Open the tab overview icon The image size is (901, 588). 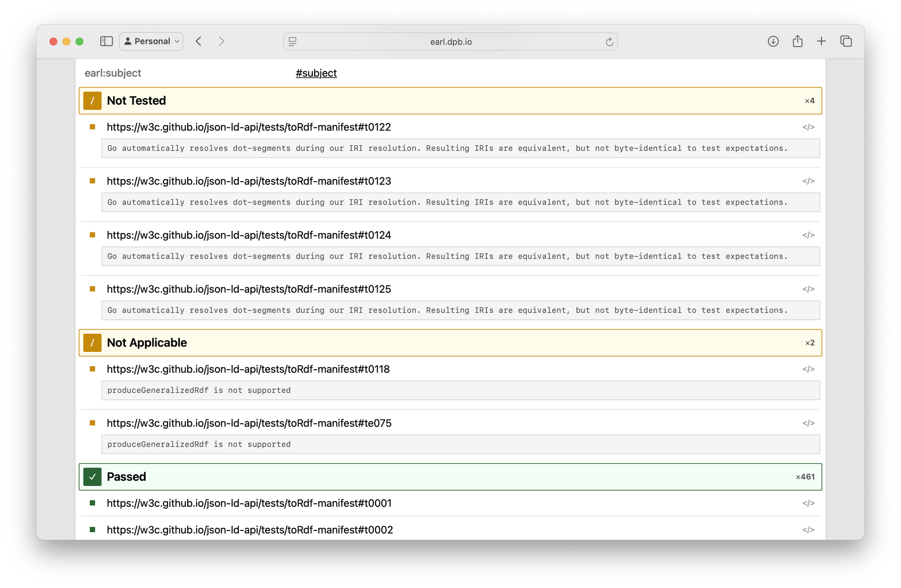[846, 41]
